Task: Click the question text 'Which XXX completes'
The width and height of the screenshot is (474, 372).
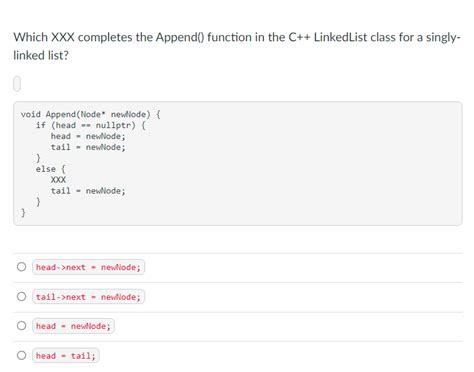Action: pyautogui.click(x=73, y=37)
